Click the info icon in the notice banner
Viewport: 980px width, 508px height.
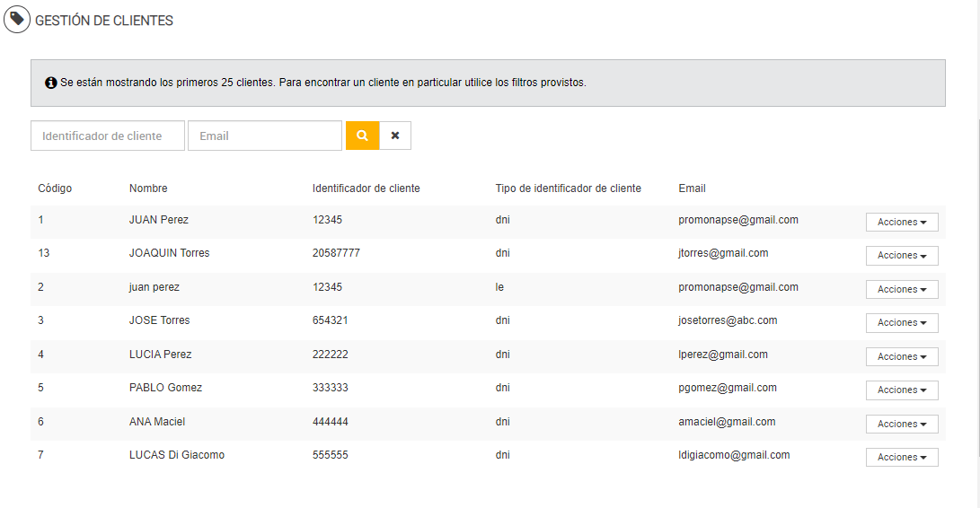[51, 83]
